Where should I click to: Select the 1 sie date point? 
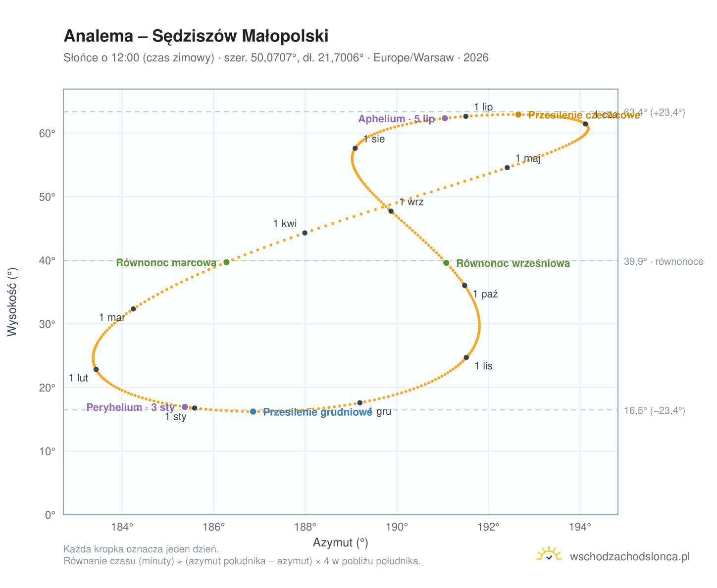tap(355, 148)
